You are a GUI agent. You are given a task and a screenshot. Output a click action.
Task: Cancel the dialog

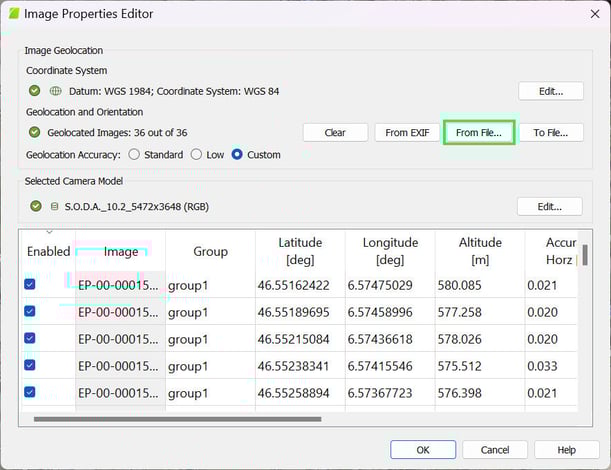coord(495,450)
